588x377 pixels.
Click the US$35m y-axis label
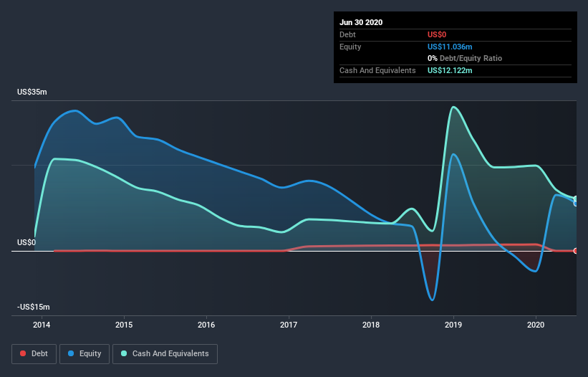[32, 92]
